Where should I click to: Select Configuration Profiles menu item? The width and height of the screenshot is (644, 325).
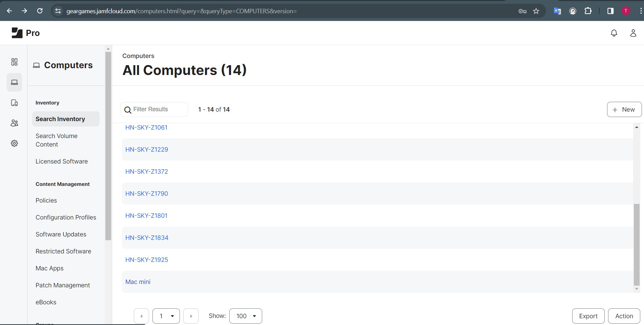coord(66,217)
